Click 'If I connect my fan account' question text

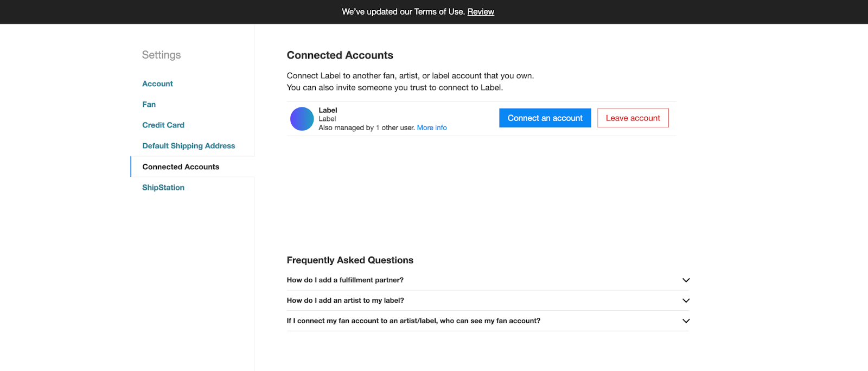[x=413, y=321]
